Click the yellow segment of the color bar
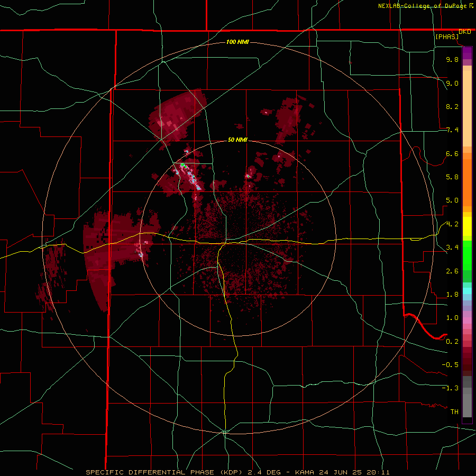476x476 pixels. (x=467, y=226)
